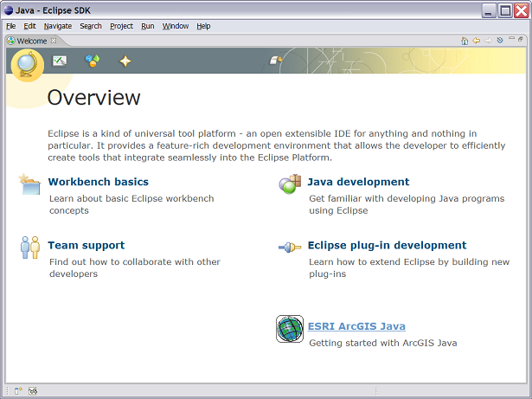Viewport: 532px width, 399px height.
Task: Close the Welcome tab with its X
Action: [54, 41]
